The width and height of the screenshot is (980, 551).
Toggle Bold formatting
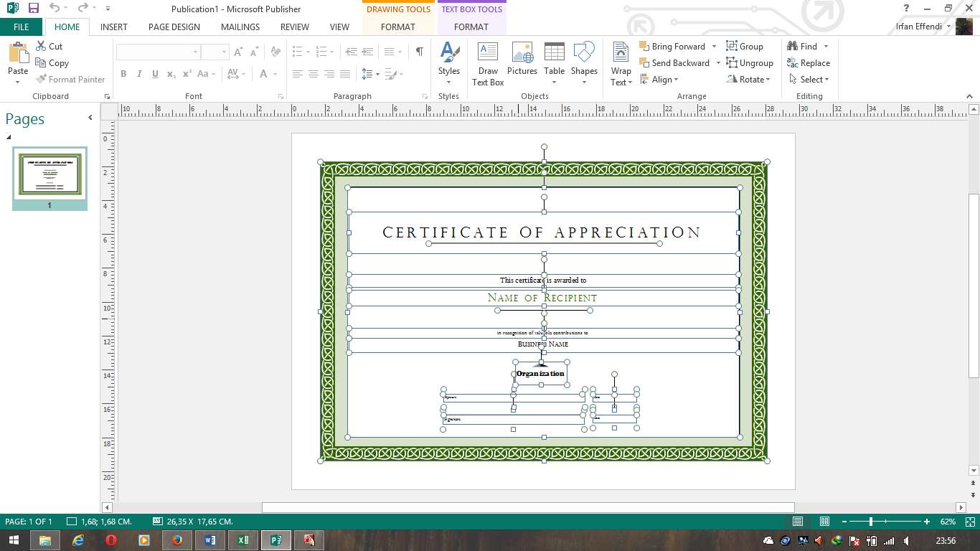(x=123, y=74)
